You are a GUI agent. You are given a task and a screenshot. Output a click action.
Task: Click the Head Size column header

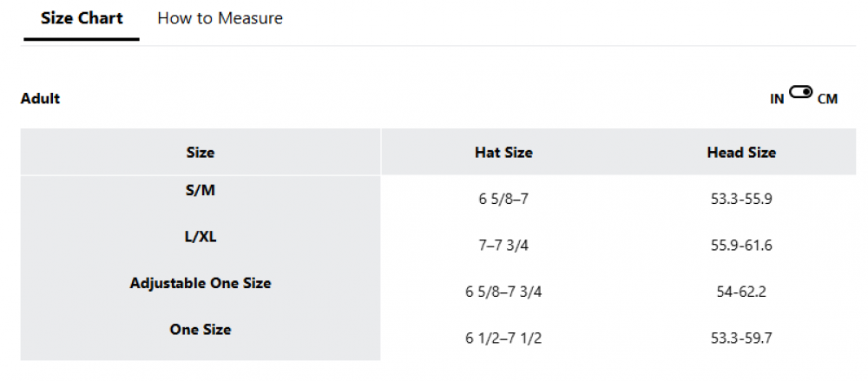coord(741,152)
